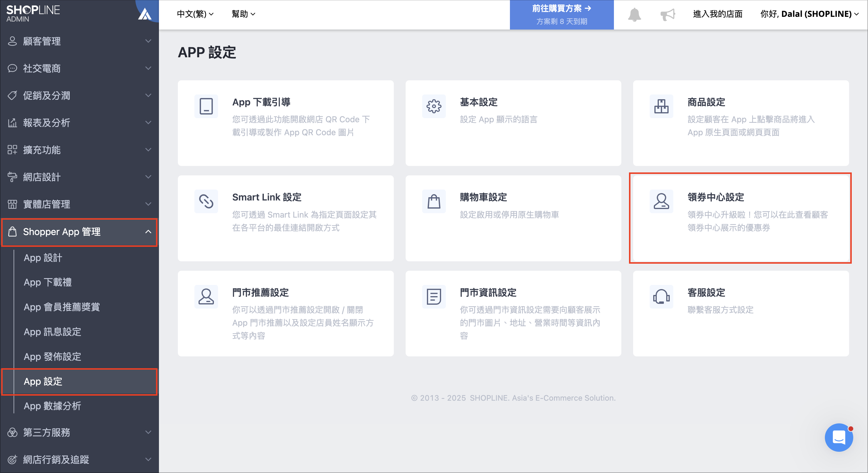Expand the 促銷及分潤 menu chevron

click(x=148, y=96)
